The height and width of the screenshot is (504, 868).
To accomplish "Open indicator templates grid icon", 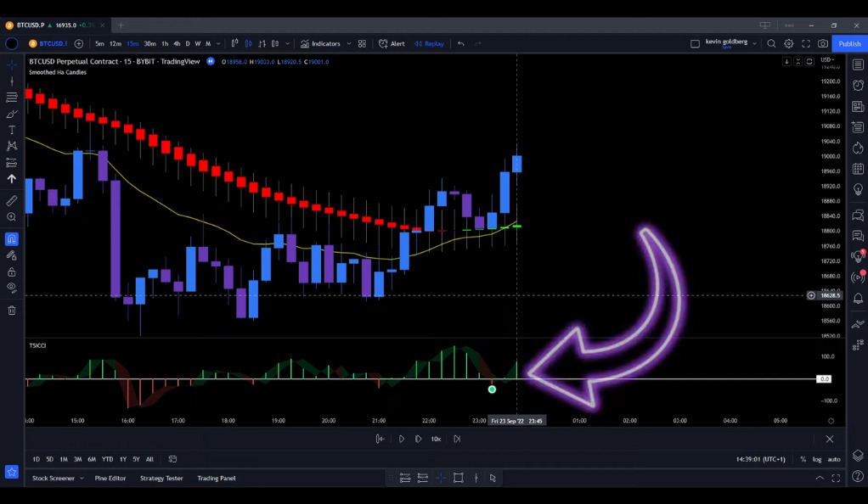I will coord(362,44).
